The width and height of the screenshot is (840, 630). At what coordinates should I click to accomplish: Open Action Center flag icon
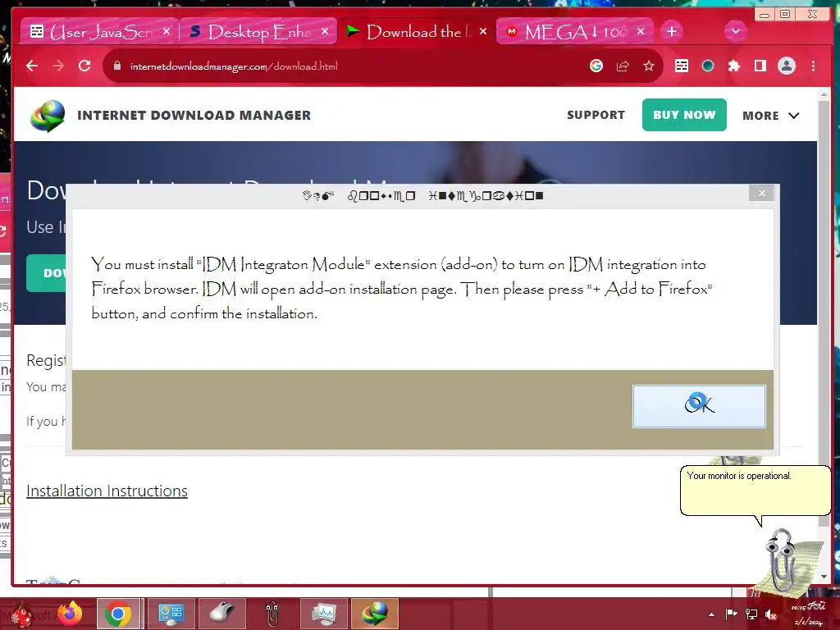click(x=731, y=614)
